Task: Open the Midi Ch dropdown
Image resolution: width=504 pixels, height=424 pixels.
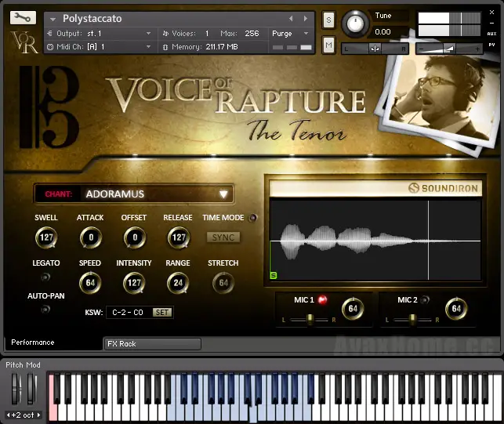Action: [148, 46]
